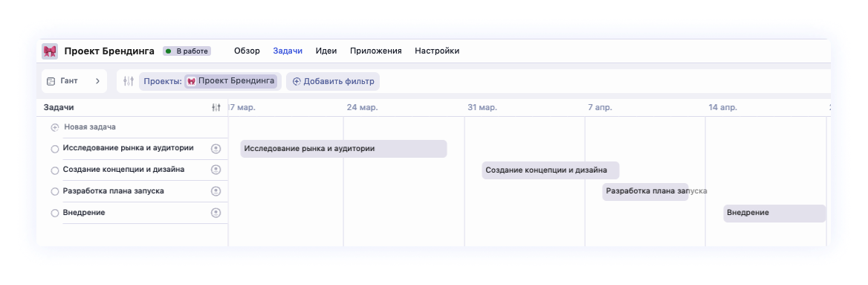Switch to the Задачи tab
This screenshot has width=868, height=285.
(x=288, y=51)
